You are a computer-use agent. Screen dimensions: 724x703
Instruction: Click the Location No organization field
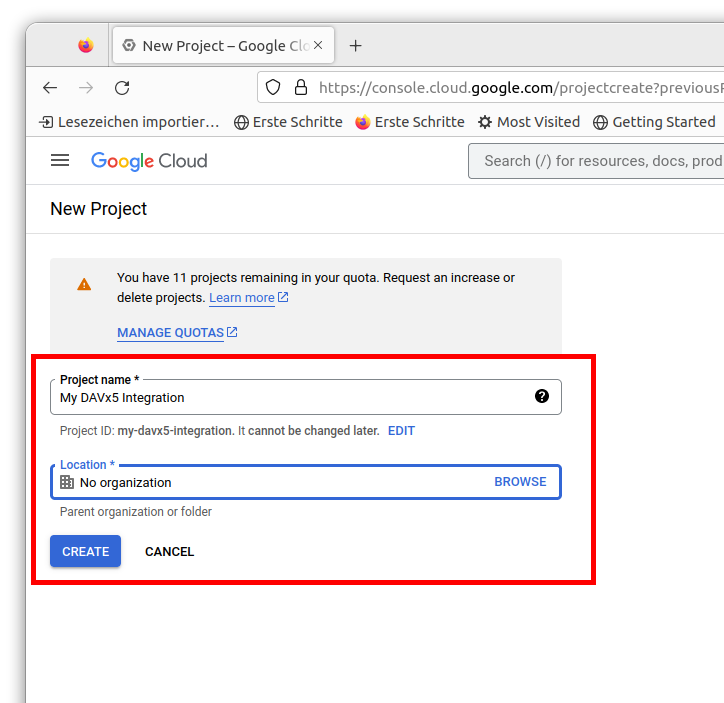click(x=306, y=482)
